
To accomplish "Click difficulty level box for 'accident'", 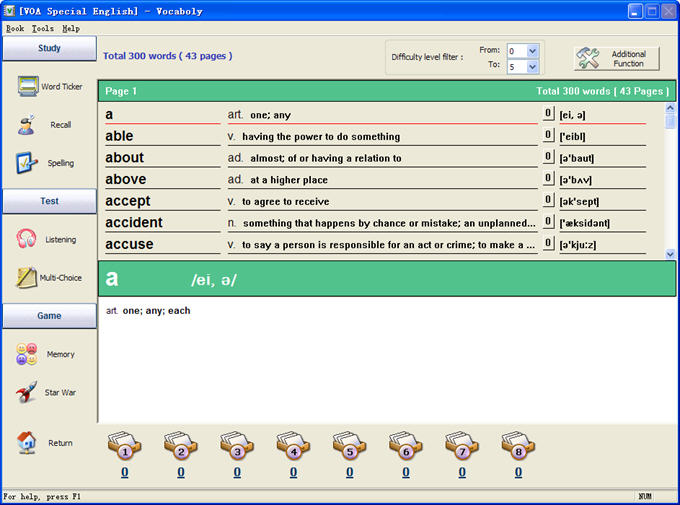I will coord(548,222).
